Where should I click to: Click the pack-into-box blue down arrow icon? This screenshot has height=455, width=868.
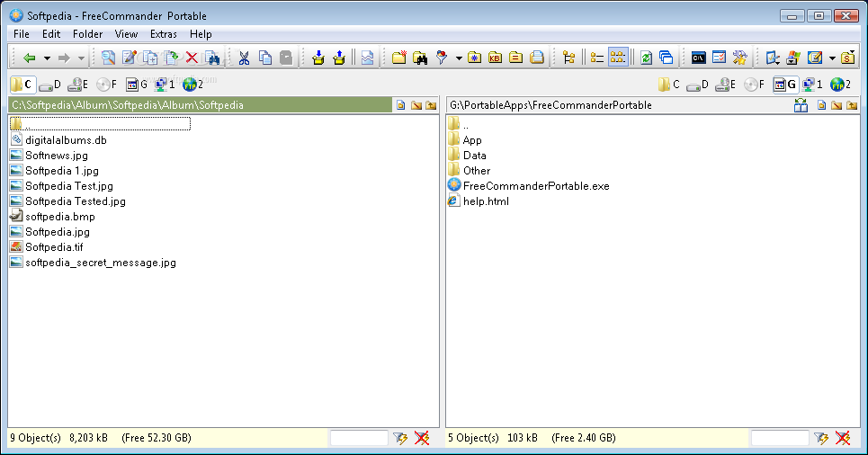coord(318,58)
